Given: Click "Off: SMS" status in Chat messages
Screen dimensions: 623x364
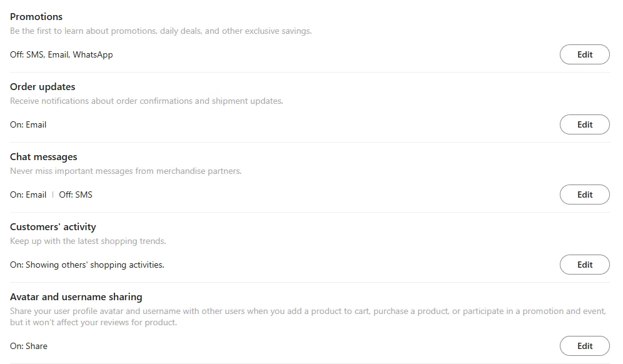Looking at the screenshot, I should (76, 195).
